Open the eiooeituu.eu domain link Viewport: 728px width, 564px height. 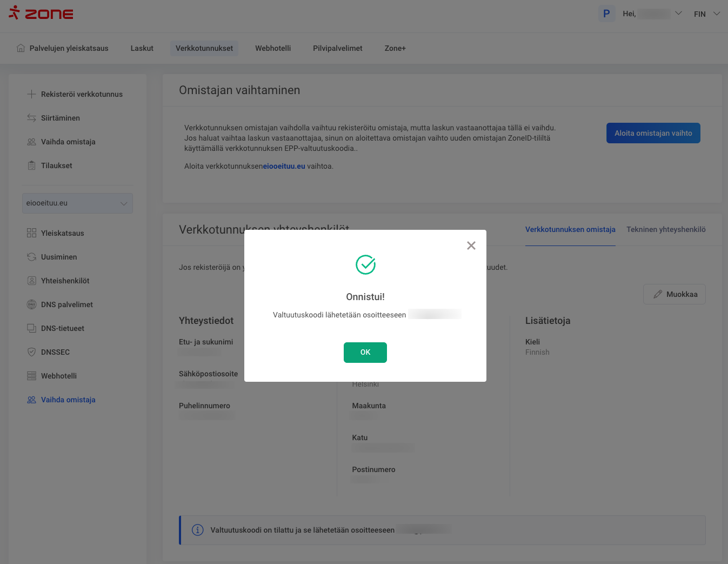click(284, 166)
